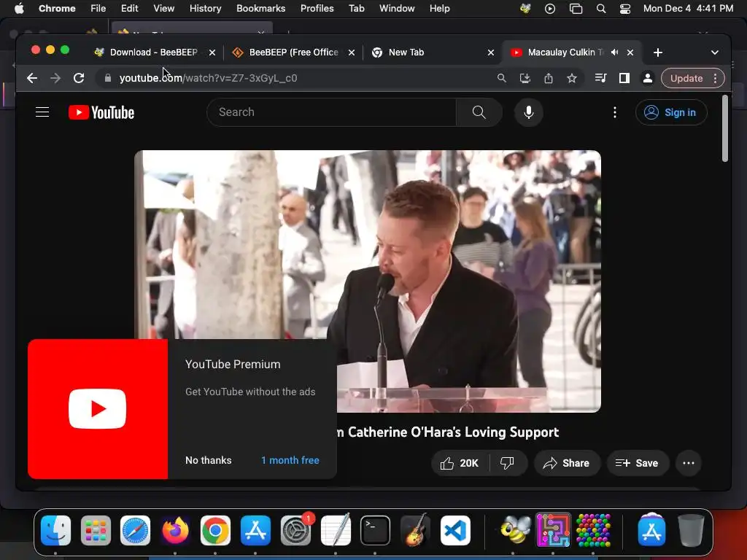Install app via address bar download icon
This screenshot has height=560, width=747.
click(x=525, y=78)
